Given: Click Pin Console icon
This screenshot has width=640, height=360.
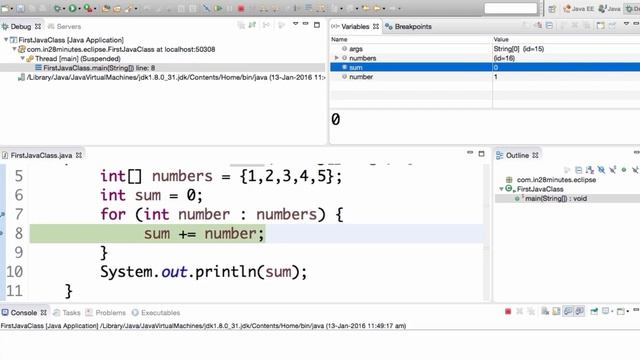Looking at the screenshot, I should tap(594, 311).
